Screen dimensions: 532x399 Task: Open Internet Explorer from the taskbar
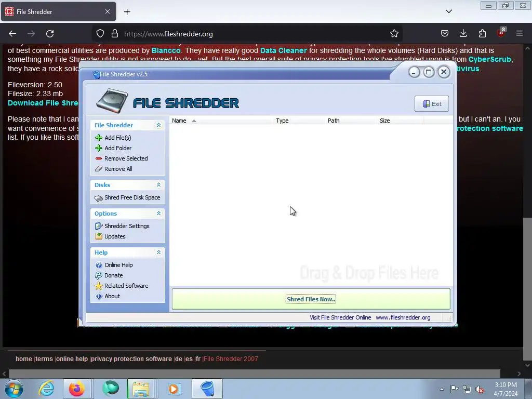click(46, 389)
